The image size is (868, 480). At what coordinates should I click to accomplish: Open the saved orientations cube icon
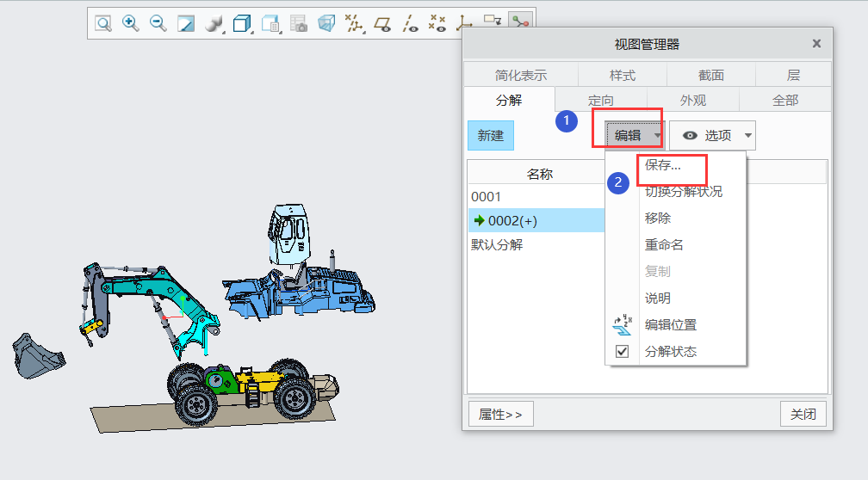[x=242, y=23]
